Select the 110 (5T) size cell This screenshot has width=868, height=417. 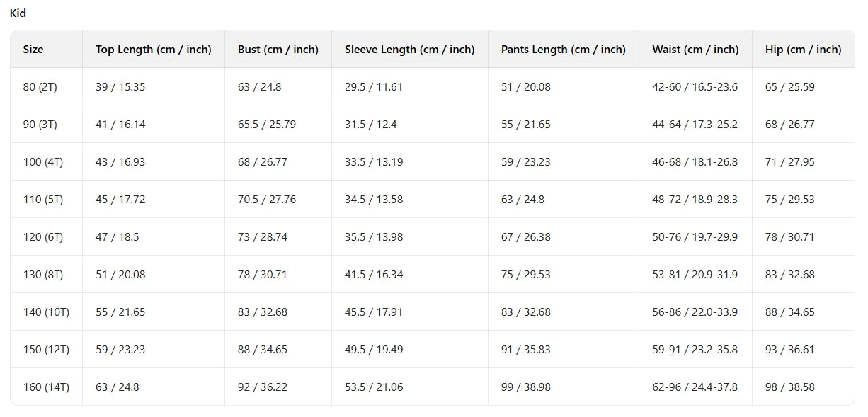click(x=42, y=200)
